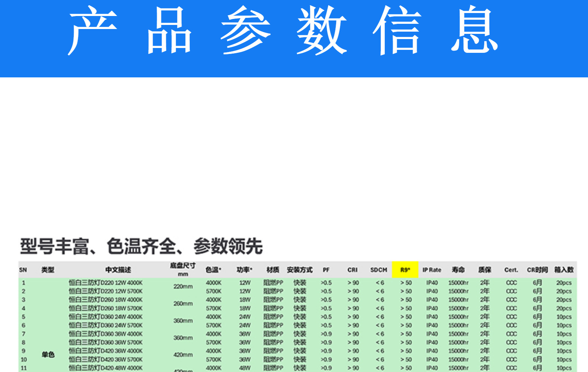
Task: Select the 质保 column header
Action: click(485, 270)
